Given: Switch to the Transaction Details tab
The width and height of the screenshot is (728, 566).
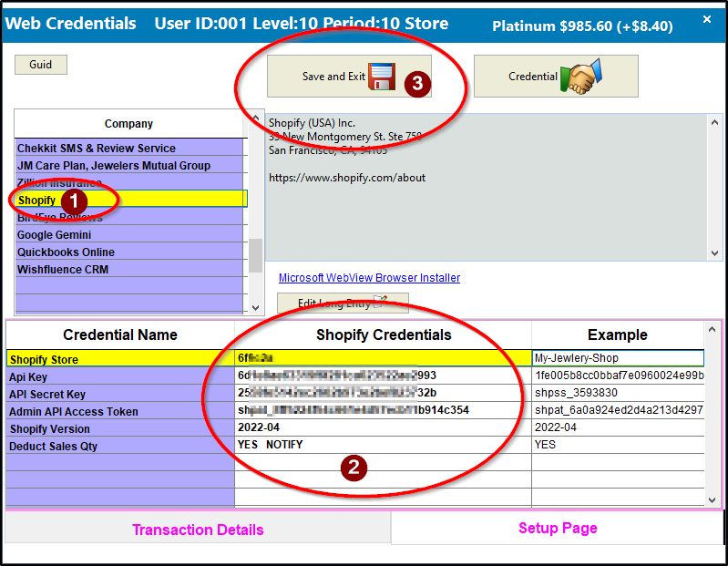Looking at the screenshot, I should click(x=198, y=530).
